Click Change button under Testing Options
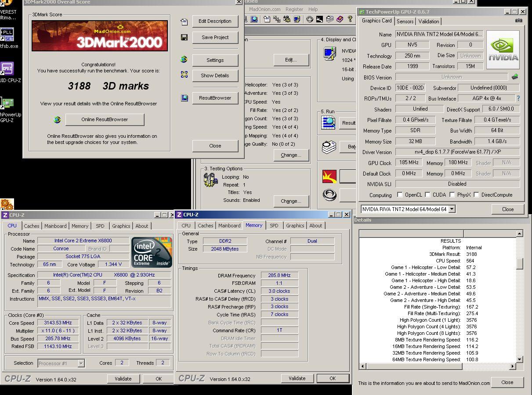 [x=291, y=201]
